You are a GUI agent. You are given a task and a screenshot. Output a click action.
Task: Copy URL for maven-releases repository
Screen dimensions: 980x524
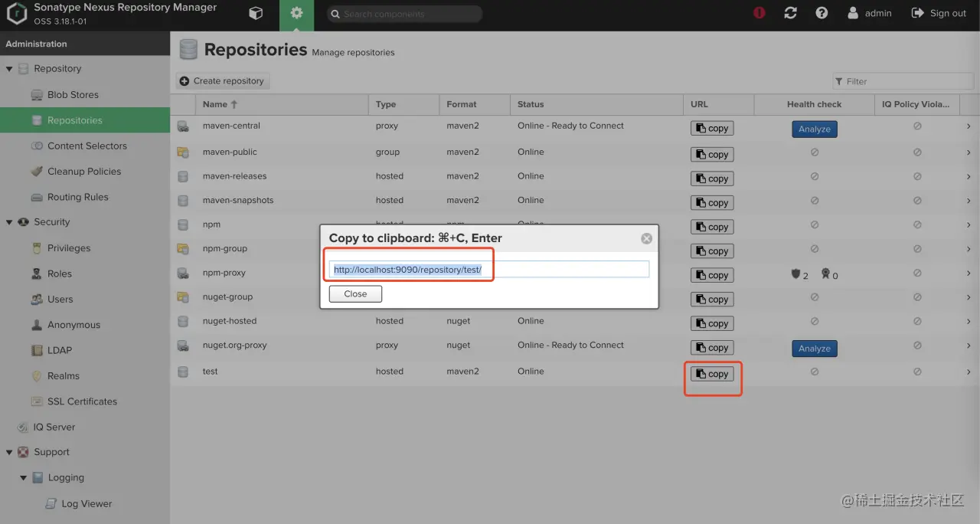tap(711, 178)
